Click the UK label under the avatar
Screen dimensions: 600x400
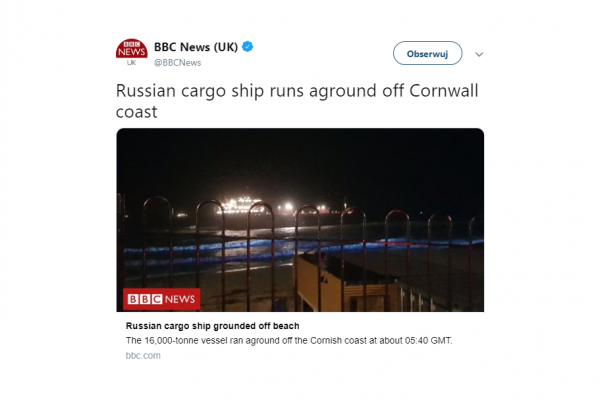pyautogui.click(x=131, y=63)
